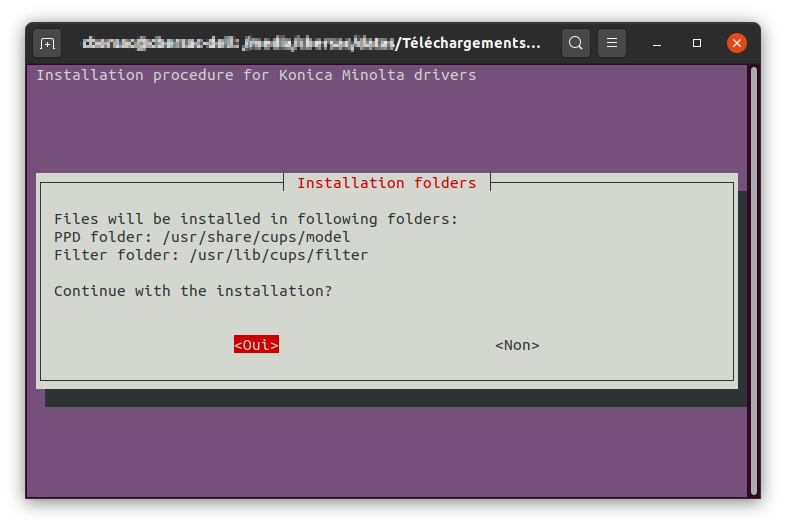Viewport: 786px width, 527px height.
Task: Click the terminal vertical scrollbar
Action: [x=753, y=280]
